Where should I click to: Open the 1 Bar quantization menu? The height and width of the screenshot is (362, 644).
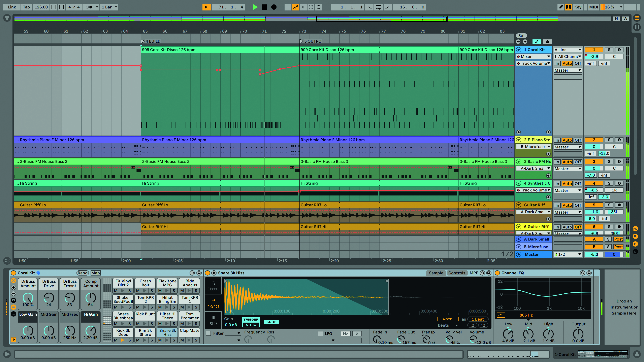(x=109, y=7)
